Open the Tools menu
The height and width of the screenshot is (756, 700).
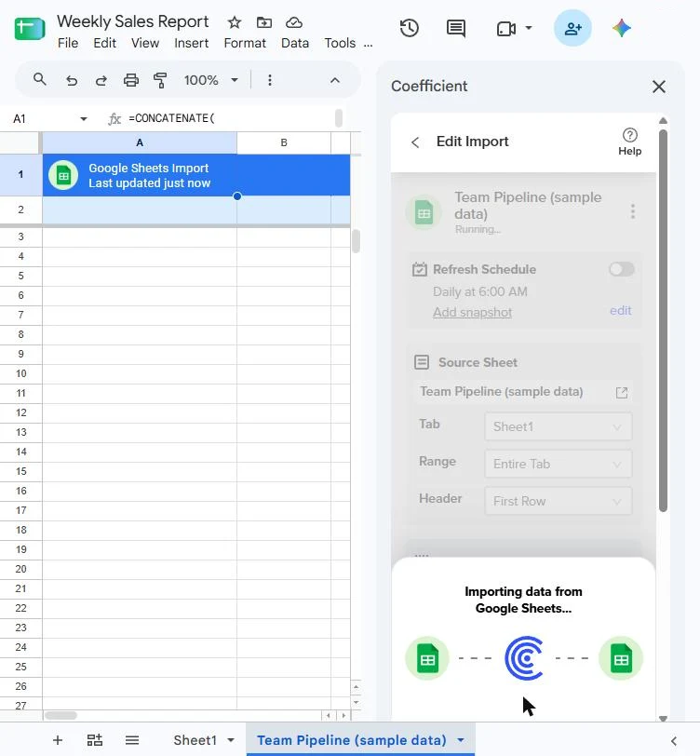pyautogui.click(x=340, y=43)
